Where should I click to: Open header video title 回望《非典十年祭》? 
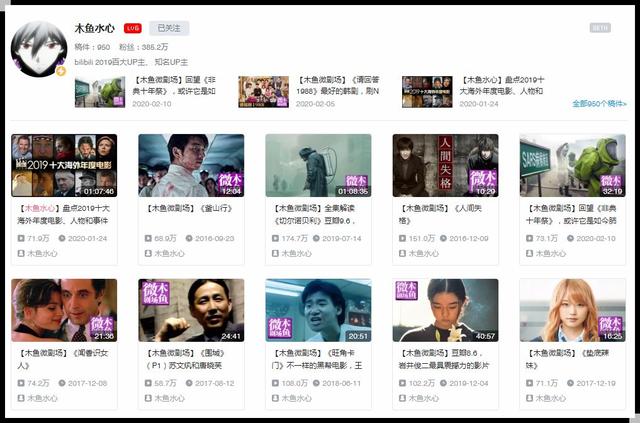[174, 85]
